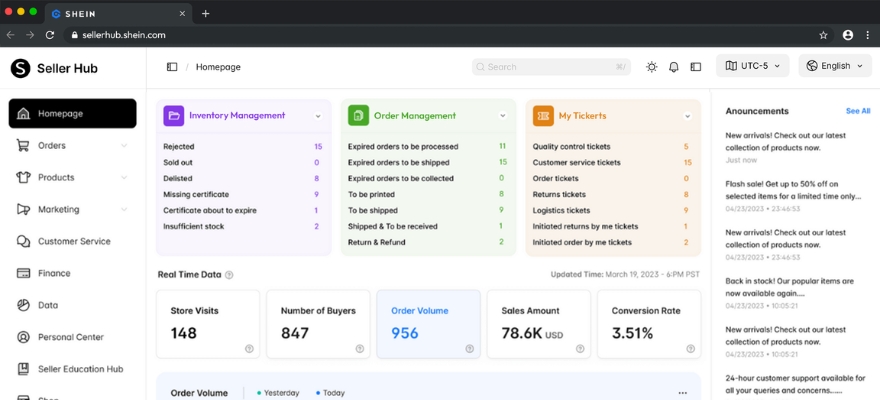Click the Real Time Data help icon
Image resolution: width=880 pixels, height=400 pixels.
[x=229, y=275]
